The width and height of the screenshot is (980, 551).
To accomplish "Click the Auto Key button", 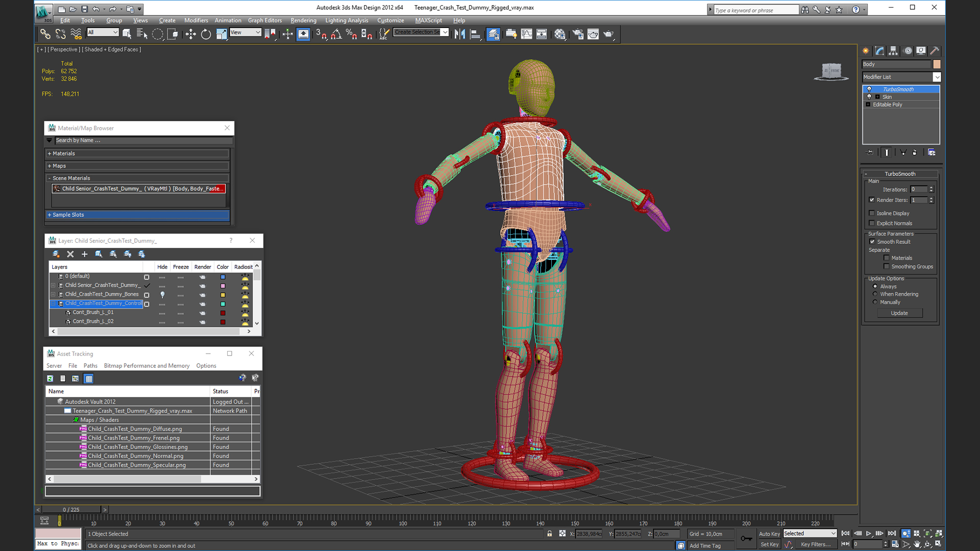I will tap(769, 534).
